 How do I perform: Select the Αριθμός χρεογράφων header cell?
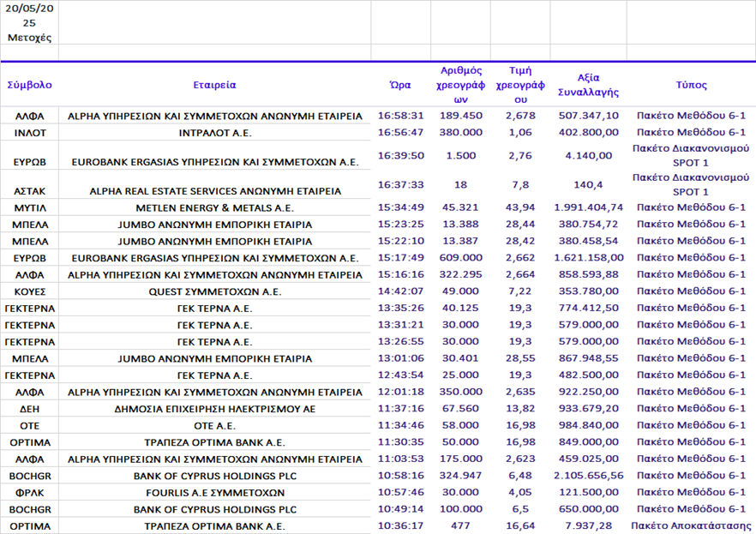click(x=460, y=85)
